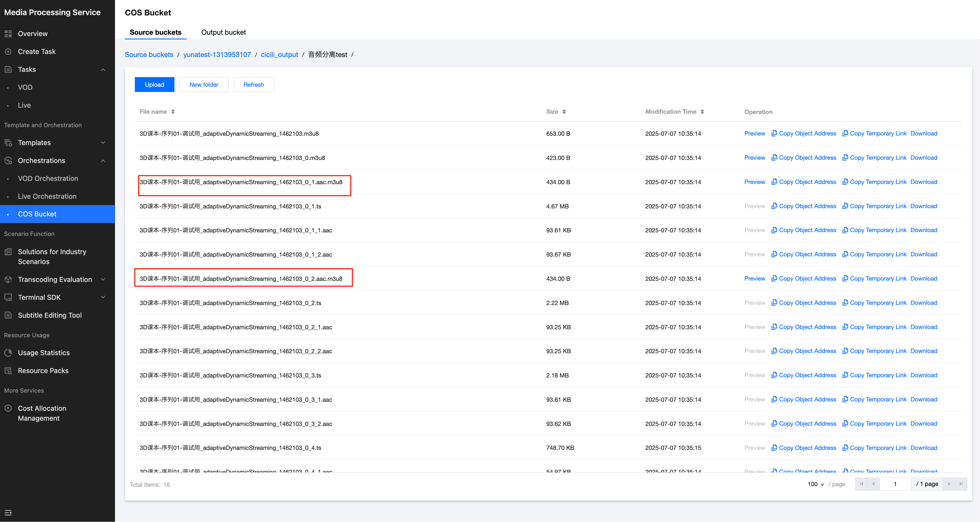The width and height of the screenshot is (980, 522).
Task: Preview the 1462103_0_2.aac.m3u8 file
Action: (755, 279)
